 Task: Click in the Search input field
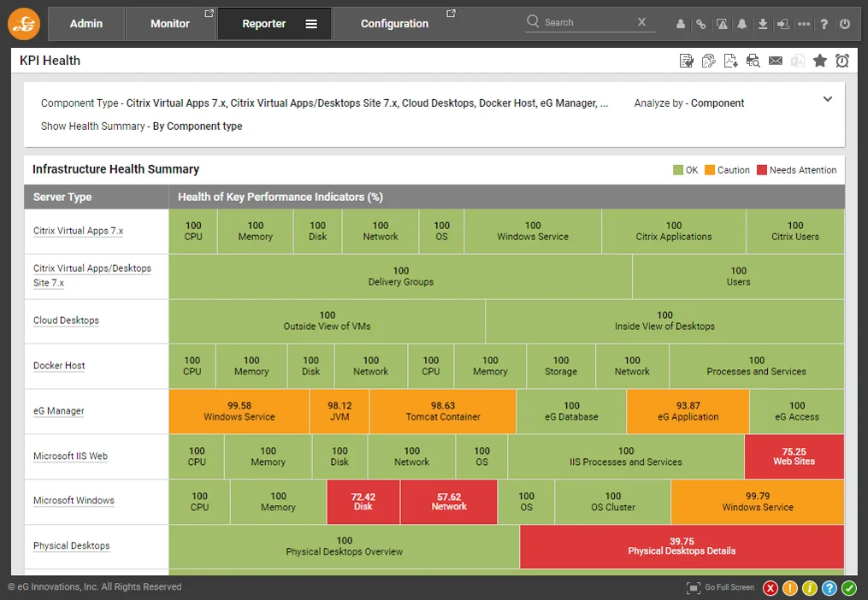pos(589,22)
